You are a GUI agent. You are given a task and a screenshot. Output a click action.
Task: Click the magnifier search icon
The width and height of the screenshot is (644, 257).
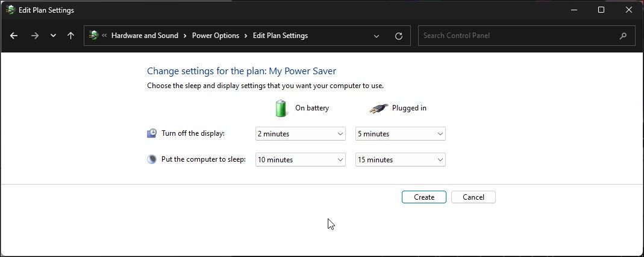point(623,36)
